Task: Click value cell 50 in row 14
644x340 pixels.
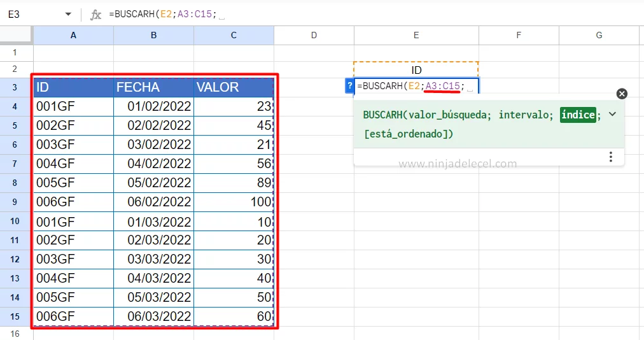Action: click(234, 297)
